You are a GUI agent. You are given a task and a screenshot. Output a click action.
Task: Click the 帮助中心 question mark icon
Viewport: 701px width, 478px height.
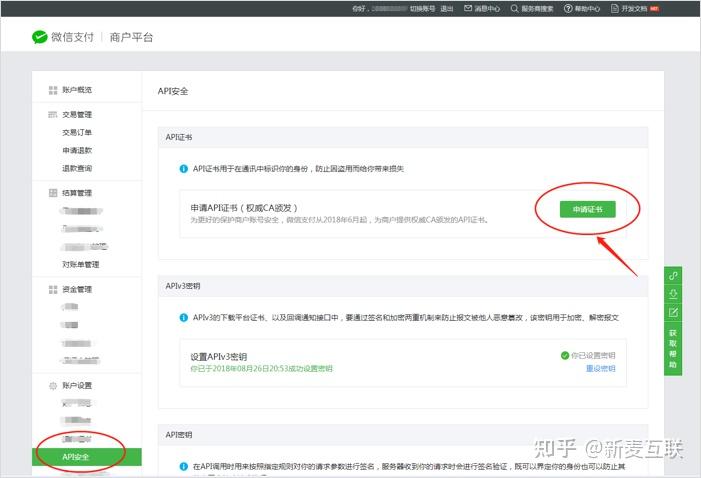[x=568, y=8]
